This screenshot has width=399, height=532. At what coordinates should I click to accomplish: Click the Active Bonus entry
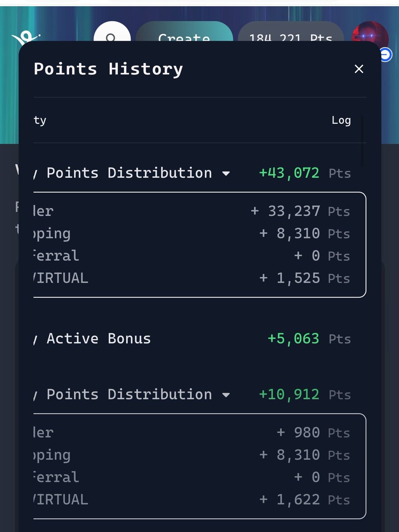click(x=99, y=339)
